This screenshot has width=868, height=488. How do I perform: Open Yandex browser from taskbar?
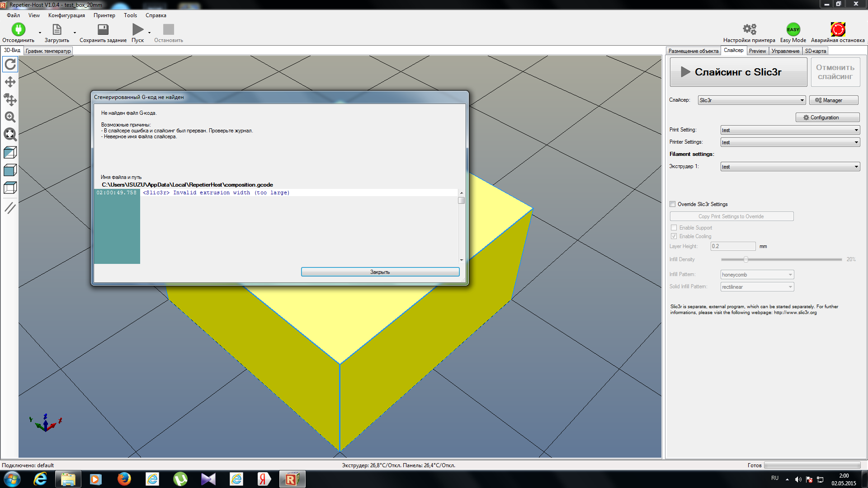(x=264, y=479)
